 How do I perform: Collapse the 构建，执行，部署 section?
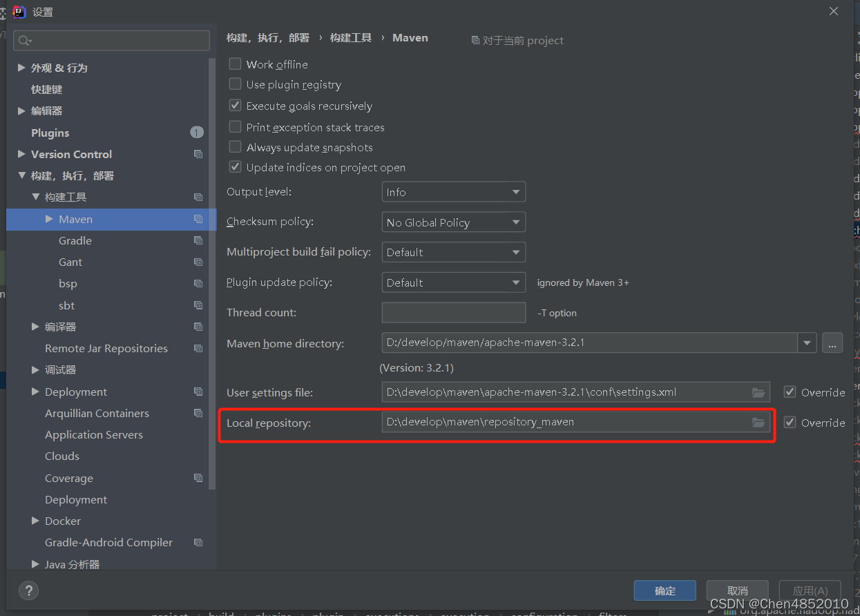click(x=21, y=175)
